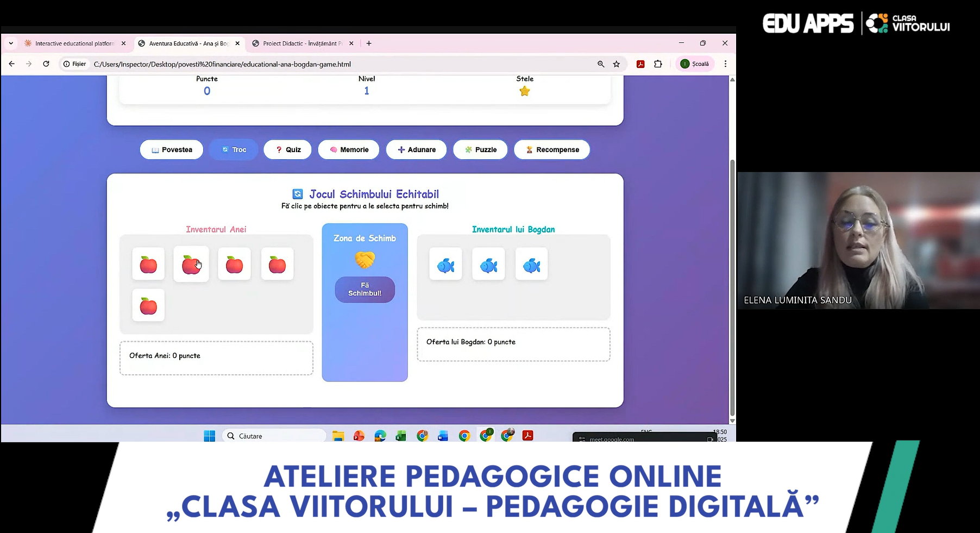The height and width of the screenshot is (533, 980).
Task: Open Chrome's three-dot menu
Action: pyautogui.click(x=725, y=64)
